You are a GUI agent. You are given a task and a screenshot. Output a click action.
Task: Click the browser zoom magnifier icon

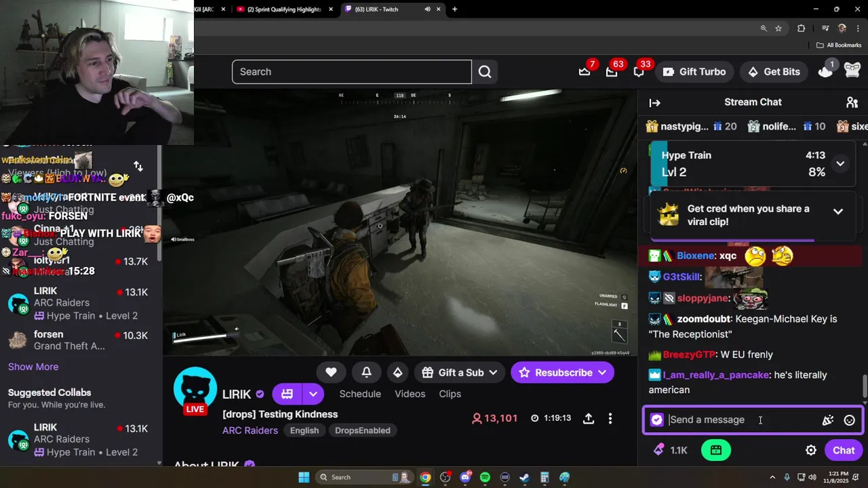pos(764,28)
